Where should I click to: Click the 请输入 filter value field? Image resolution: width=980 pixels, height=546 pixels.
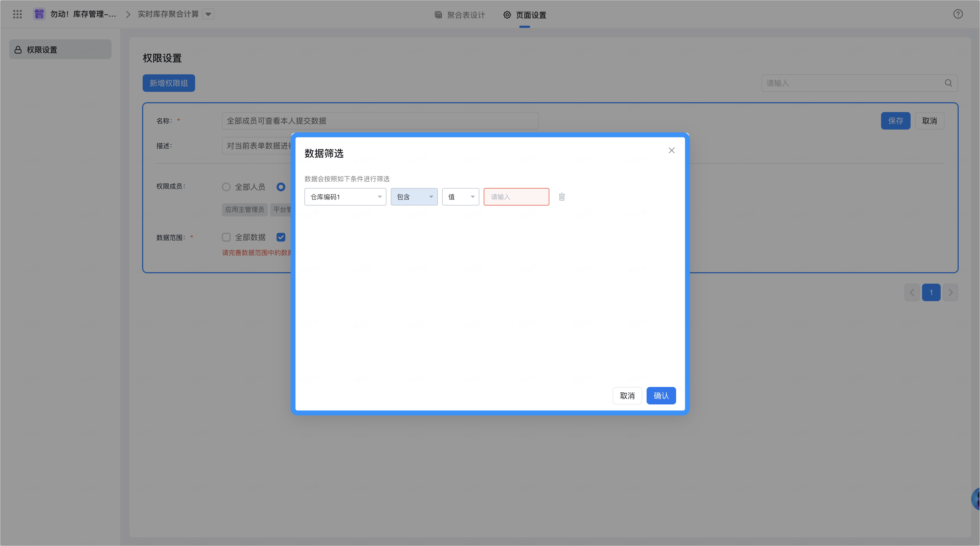point(516,197)
